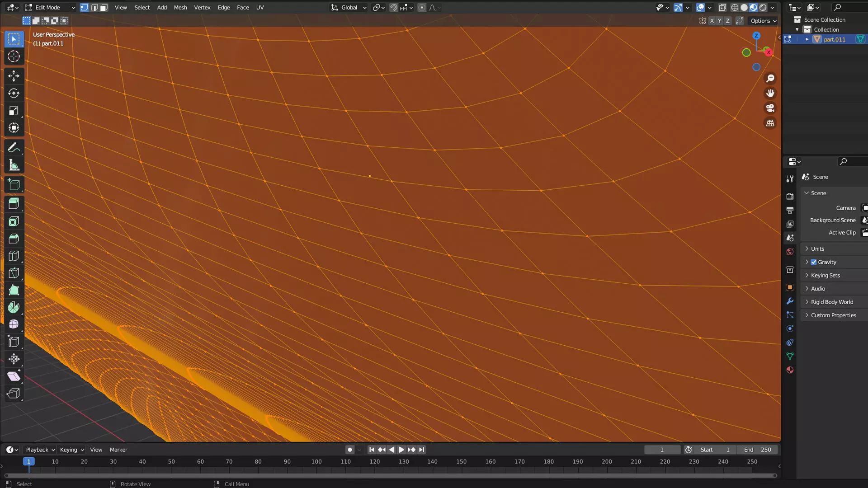This screenshot has height=488, width=868.
Task: Open the Modifier properties wrench tab
Action: coord(790,301)
